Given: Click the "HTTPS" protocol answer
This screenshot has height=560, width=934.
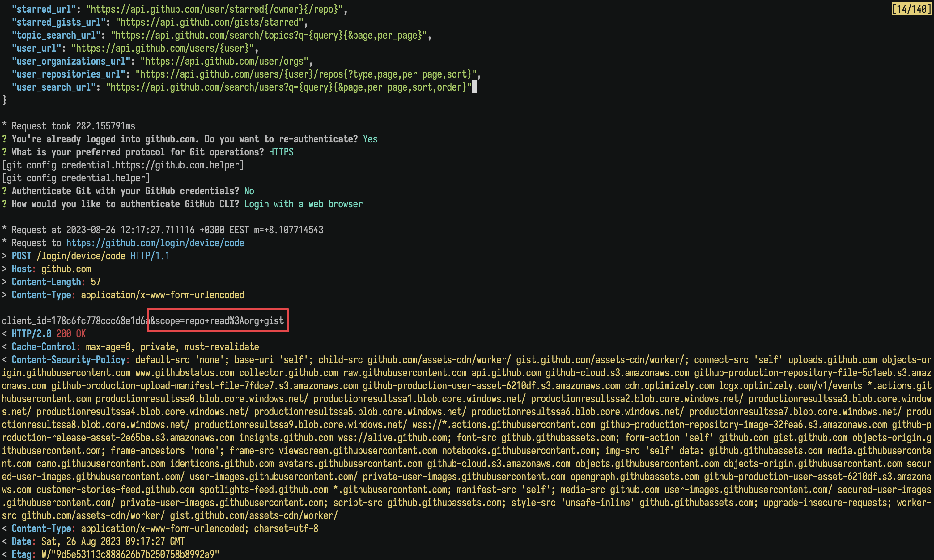Looking at the screenshot, I should tap(281, 152).
